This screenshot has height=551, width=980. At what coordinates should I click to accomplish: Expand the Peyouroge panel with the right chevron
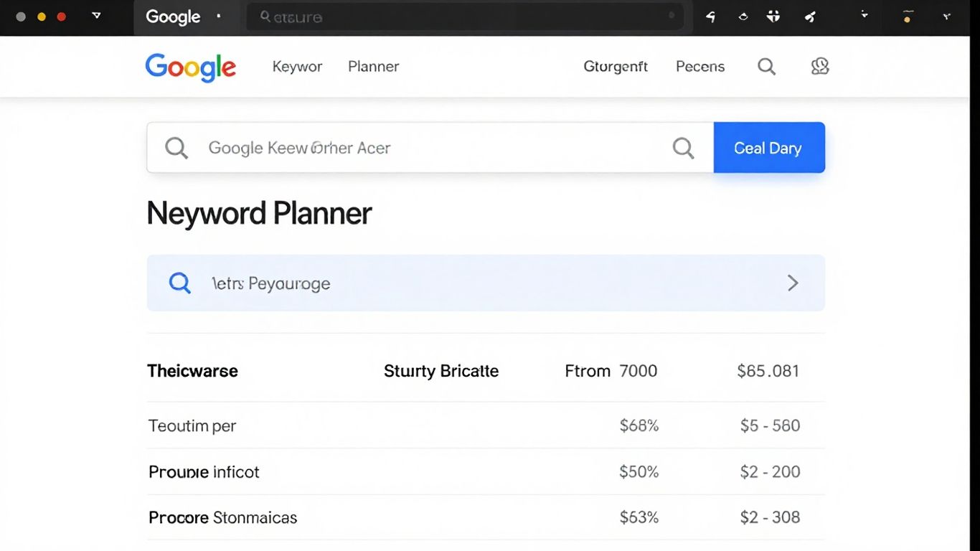point(793,283)
